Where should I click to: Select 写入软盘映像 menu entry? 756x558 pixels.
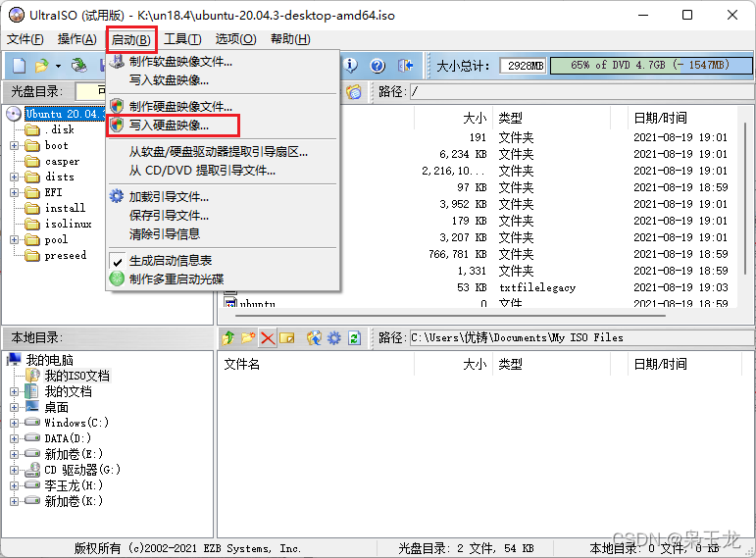pos(169,80)
